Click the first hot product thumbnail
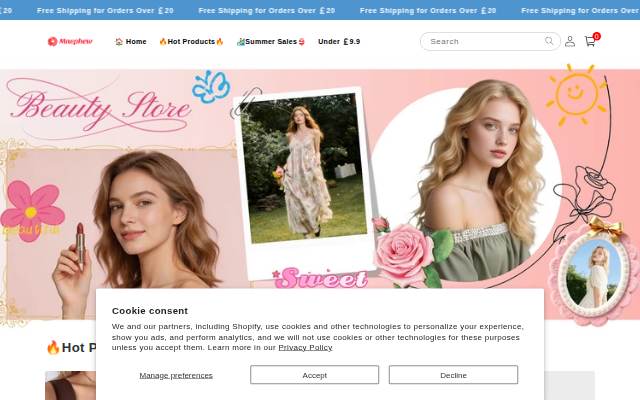 70,385
